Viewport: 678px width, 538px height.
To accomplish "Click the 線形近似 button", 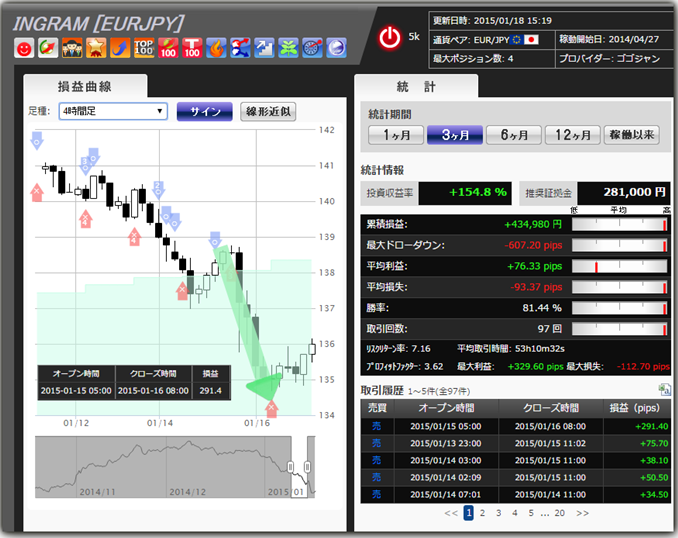I will click(268, 112).
